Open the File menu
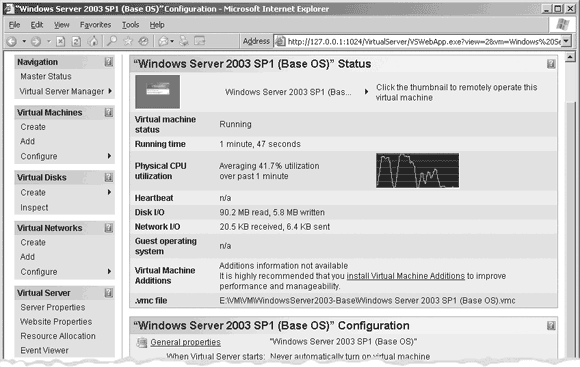Screen dimensions: 580x367 pos(14,25)
